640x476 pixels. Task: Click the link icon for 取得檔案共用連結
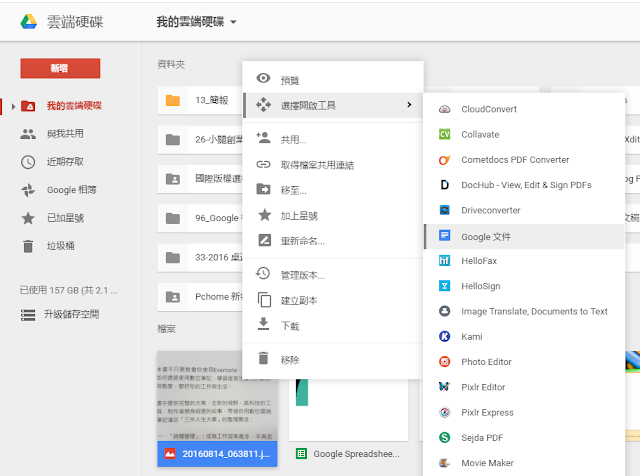tap(263, 164)
